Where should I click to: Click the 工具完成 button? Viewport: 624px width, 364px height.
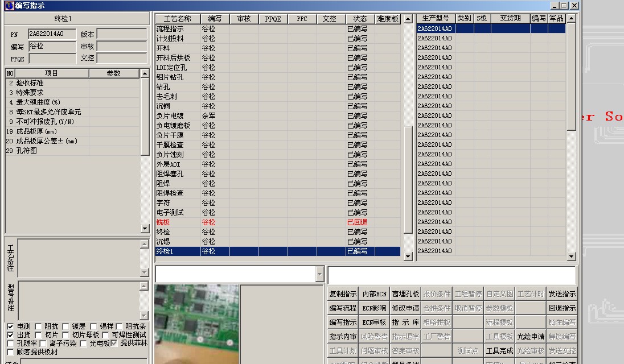(499, 351)
